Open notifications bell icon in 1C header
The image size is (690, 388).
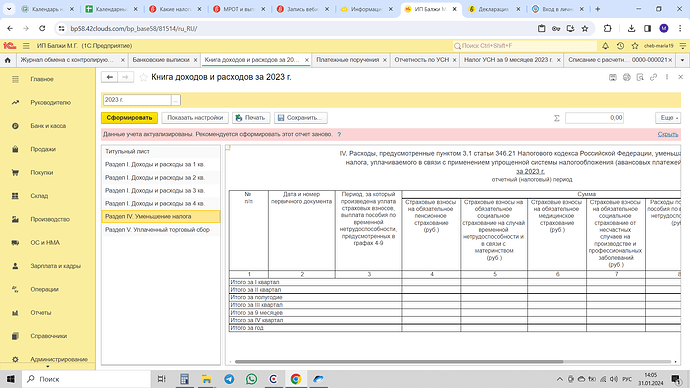[606, 46]
